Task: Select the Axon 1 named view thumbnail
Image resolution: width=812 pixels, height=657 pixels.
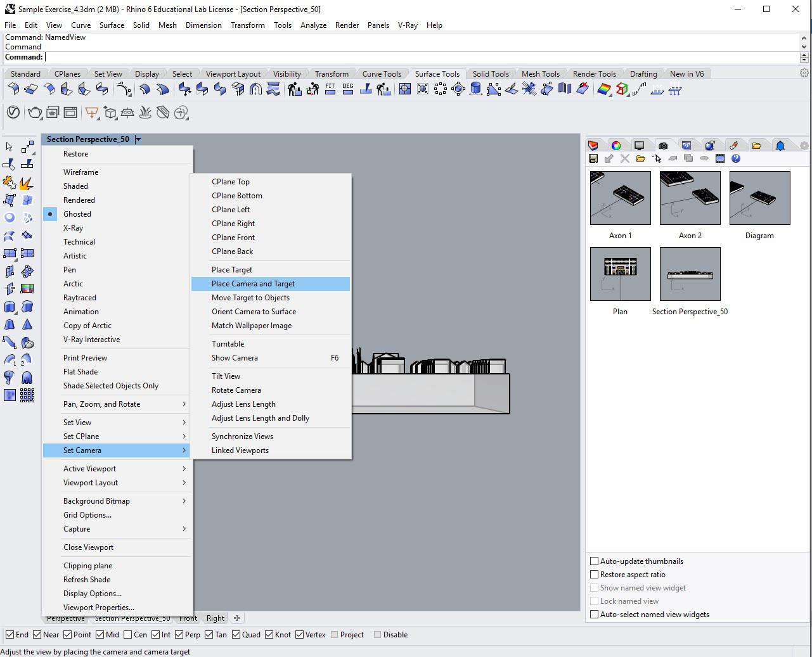Action: point(620,198)
